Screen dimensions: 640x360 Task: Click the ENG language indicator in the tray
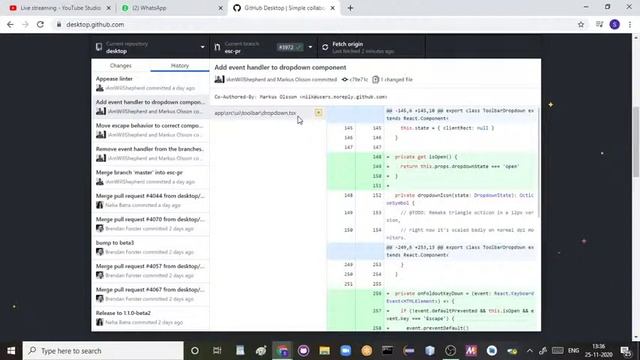pos(573,351)
